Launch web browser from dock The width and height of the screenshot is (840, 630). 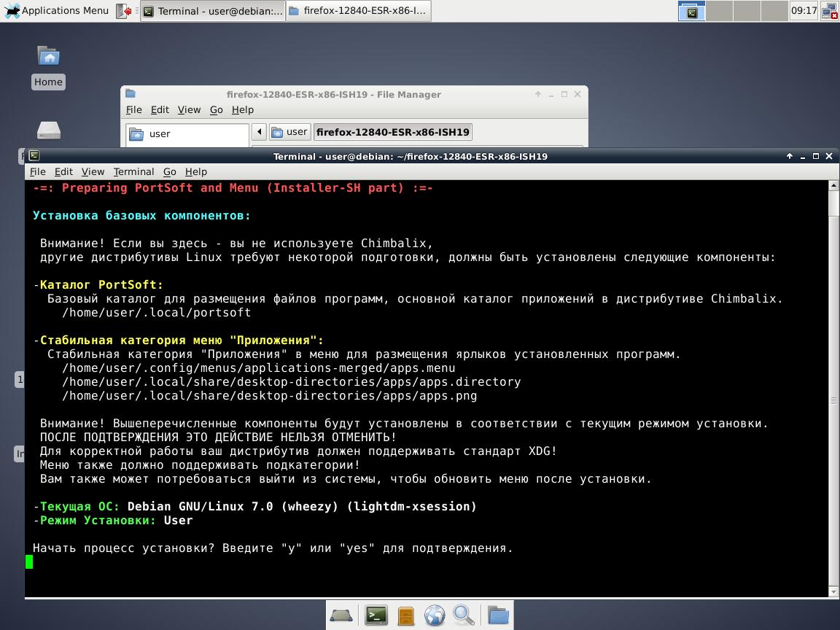point(435,615)
